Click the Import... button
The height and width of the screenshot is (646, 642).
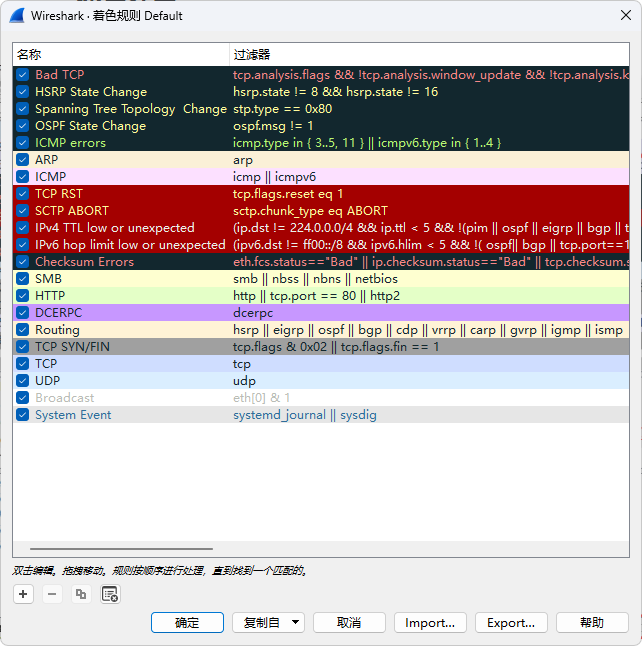coord(430,622)
